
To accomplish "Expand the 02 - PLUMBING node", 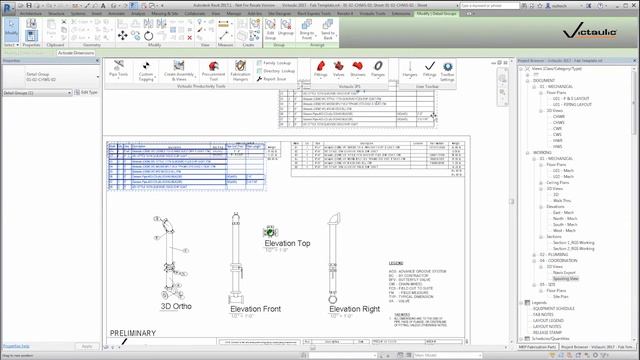I will tap(534, 255).
